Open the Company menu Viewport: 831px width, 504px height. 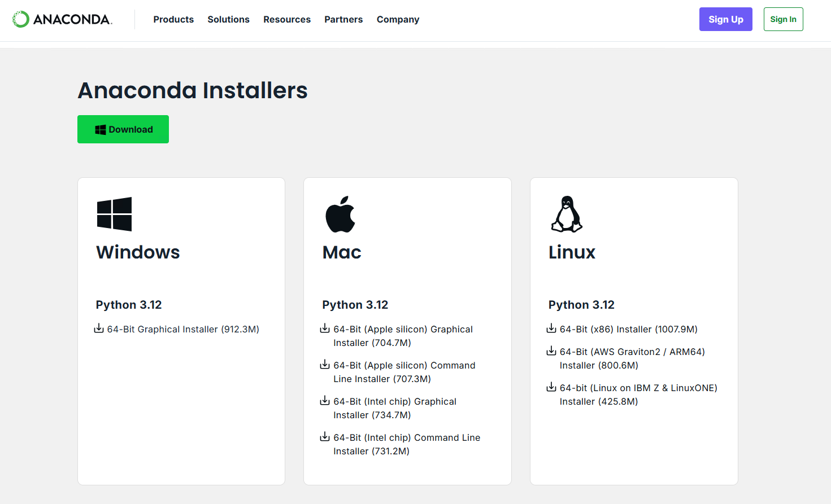pyautogui.click(x=398, y=19)
